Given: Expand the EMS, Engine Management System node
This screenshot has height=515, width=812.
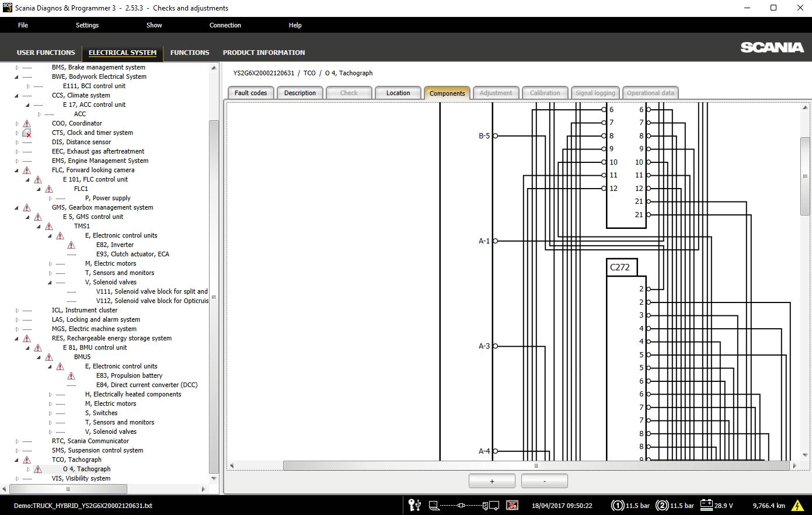Looking at the screenshot, I should [x=17, y=161].
